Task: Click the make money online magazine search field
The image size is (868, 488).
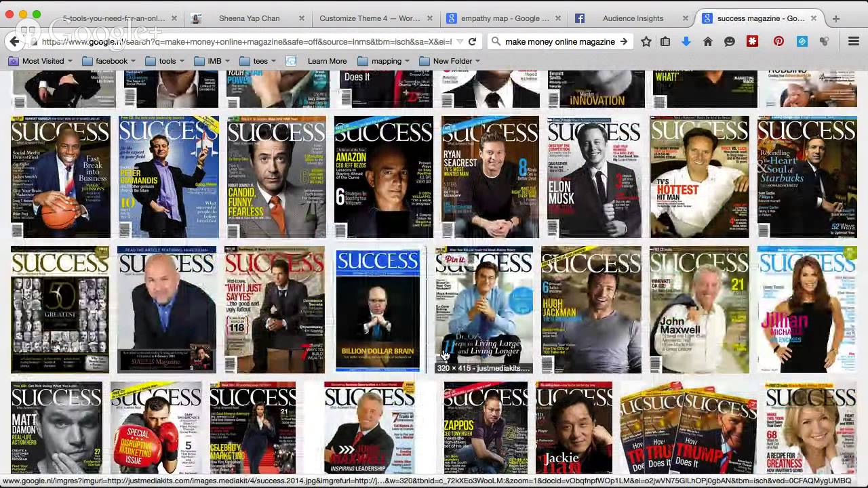Action: pyautogui.click(x=560, y=41)
